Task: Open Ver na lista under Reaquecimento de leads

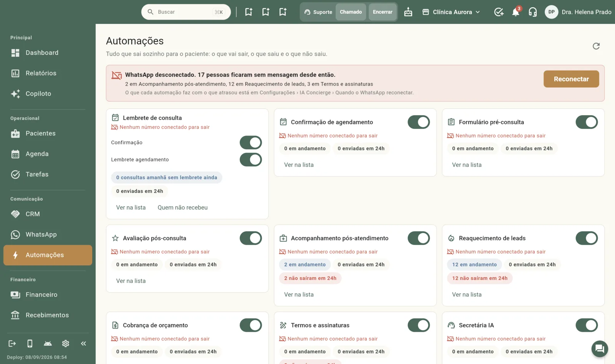Action: click(467, 295)
